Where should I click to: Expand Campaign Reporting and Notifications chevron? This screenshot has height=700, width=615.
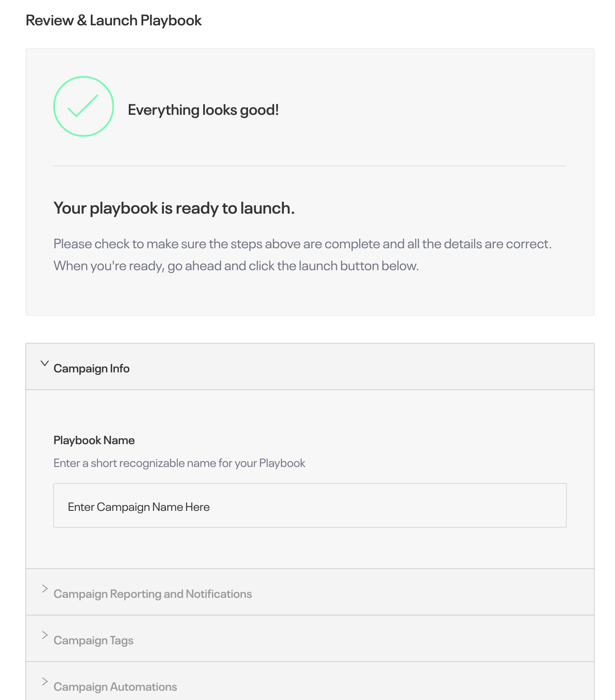click(x=45, y=589)
